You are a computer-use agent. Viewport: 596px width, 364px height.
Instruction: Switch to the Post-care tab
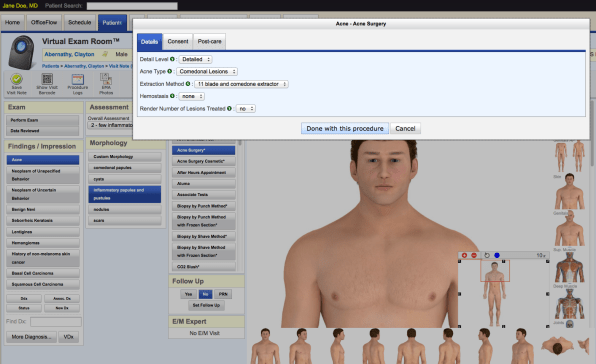tap(209, 41)
